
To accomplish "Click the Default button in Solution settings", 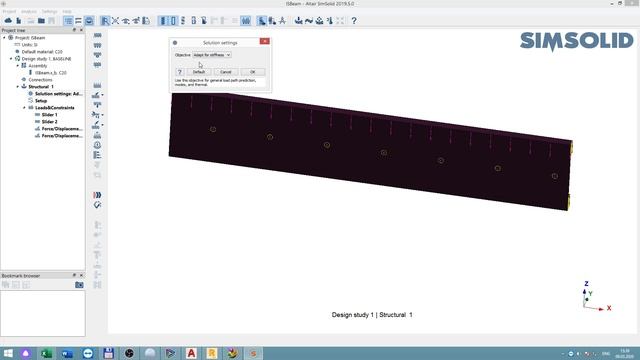I will point(199,72).
